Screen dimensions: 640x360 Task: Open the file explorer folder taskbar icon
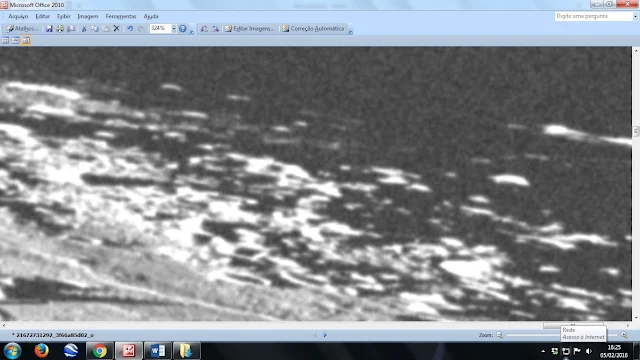(187, 351)
